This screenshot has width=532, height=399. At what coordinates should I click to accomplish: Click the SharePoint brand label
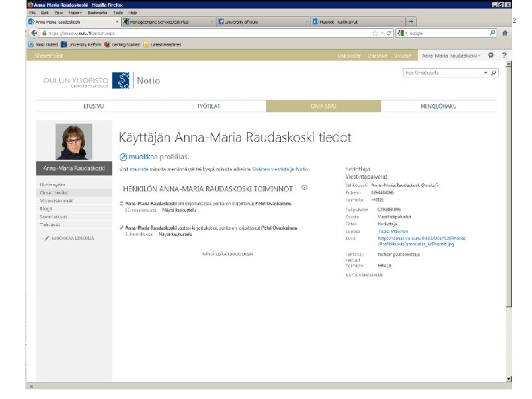[49, 55]
